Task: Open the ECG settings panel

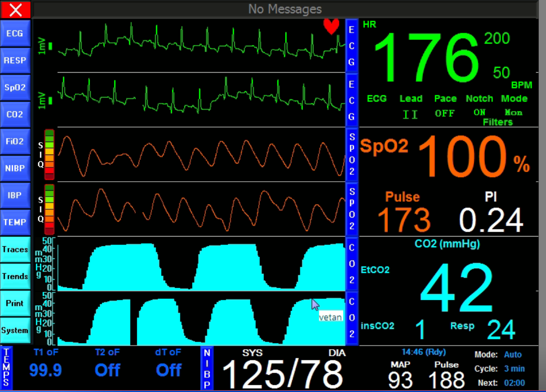Action: click(15, 33)
